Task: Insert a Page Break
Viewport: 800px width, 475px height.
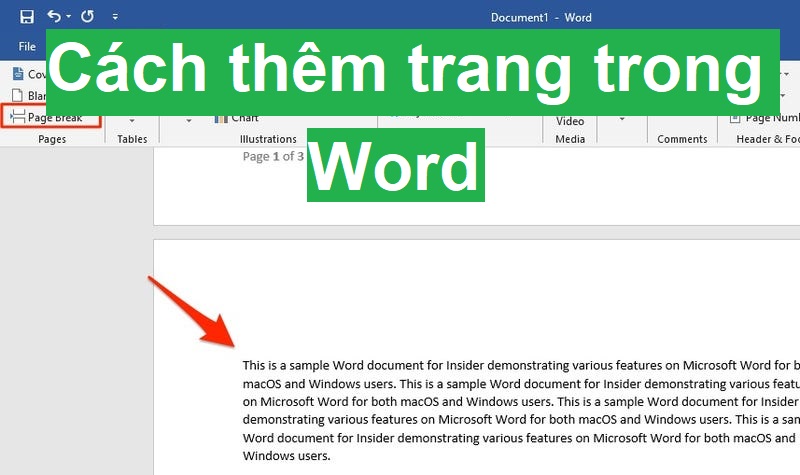Action: [53, 118]
